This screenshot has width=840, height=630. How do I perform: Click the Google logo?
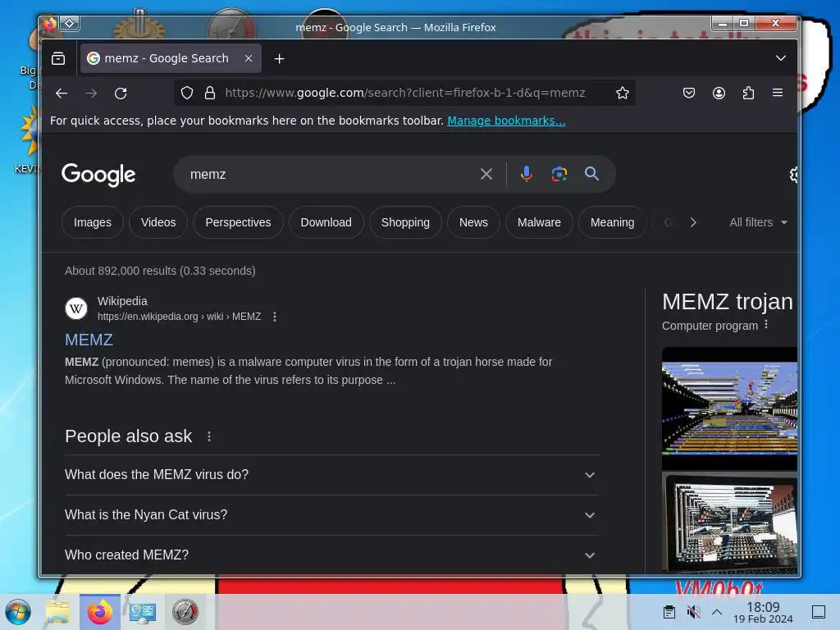click(98, 175)
